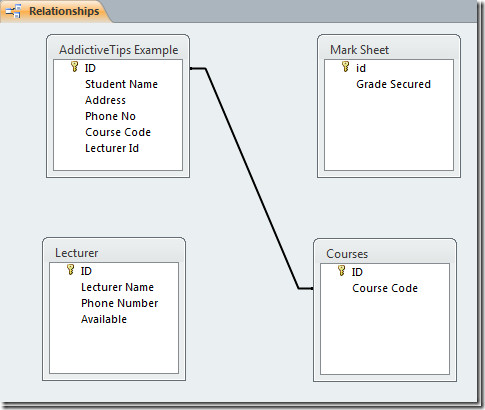The height and width of the screenshot is (410, 485).
Task: Select the Phone Number field in Lecturer
Action: point(119,303)
